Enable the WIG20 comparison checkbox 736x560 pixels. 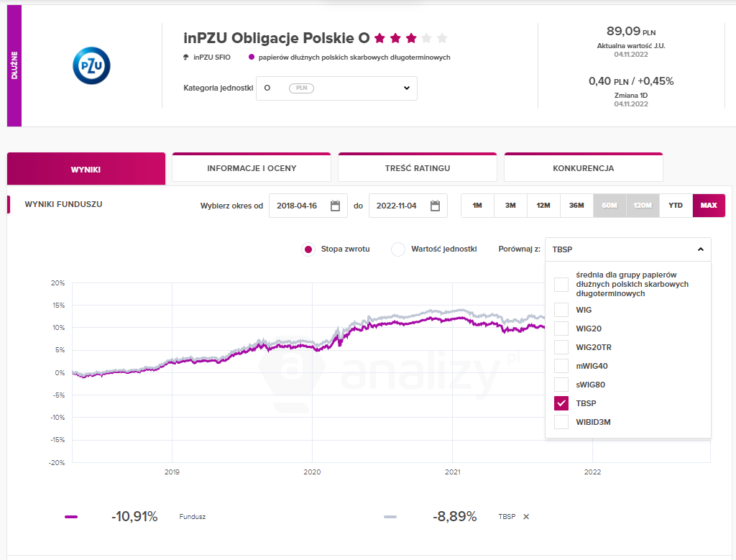[561, 329]
